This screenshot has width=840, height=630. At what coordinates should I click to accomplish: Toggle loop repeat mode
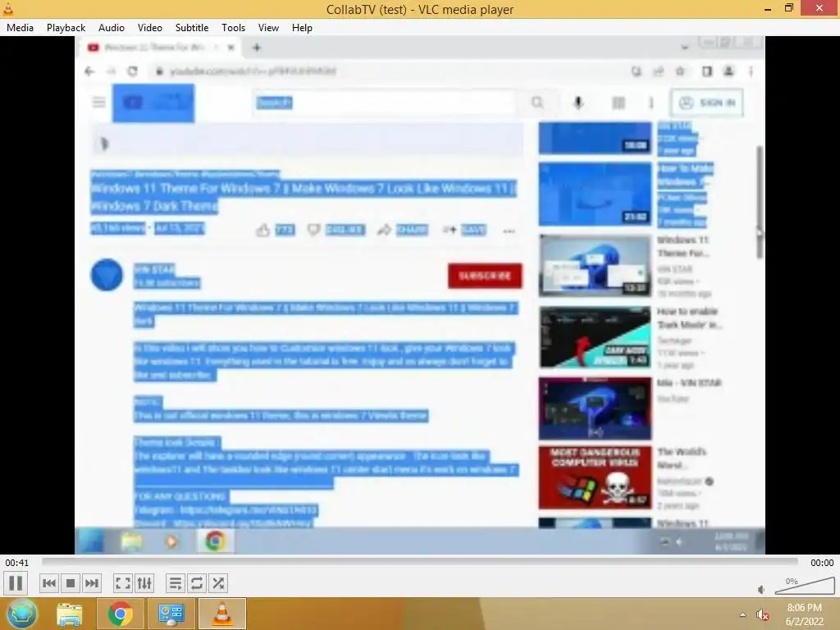[x=197, y=583]
